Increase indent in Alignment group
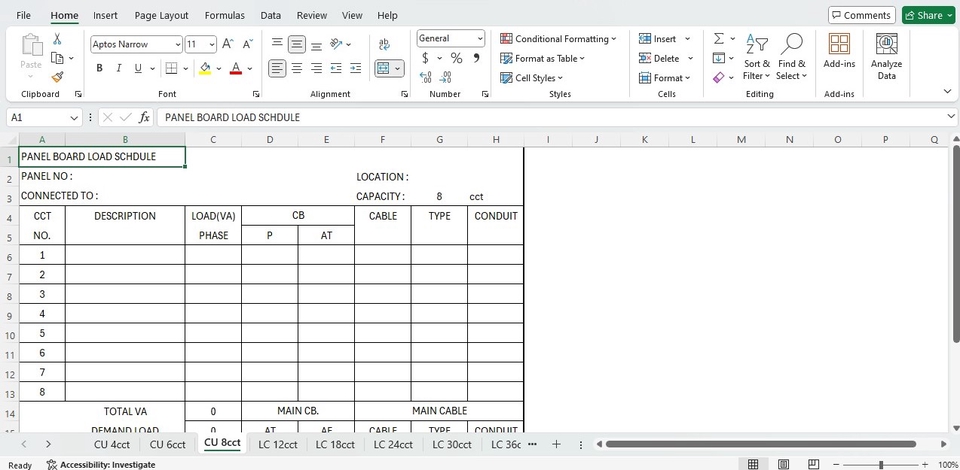The height and width of the screenshot is (470, 960). tap(356, 69)
